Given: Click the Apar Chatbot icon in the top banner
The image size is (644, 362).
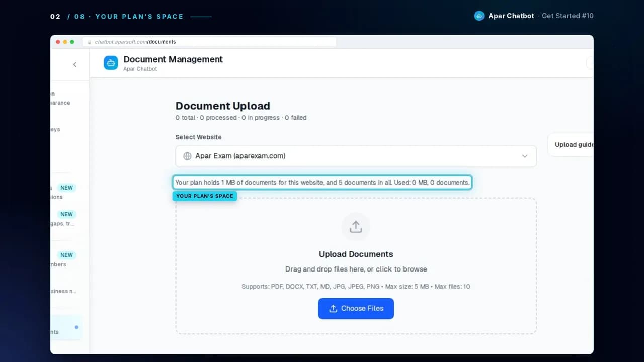Looking at the screenshot, I should click(479, 16).
